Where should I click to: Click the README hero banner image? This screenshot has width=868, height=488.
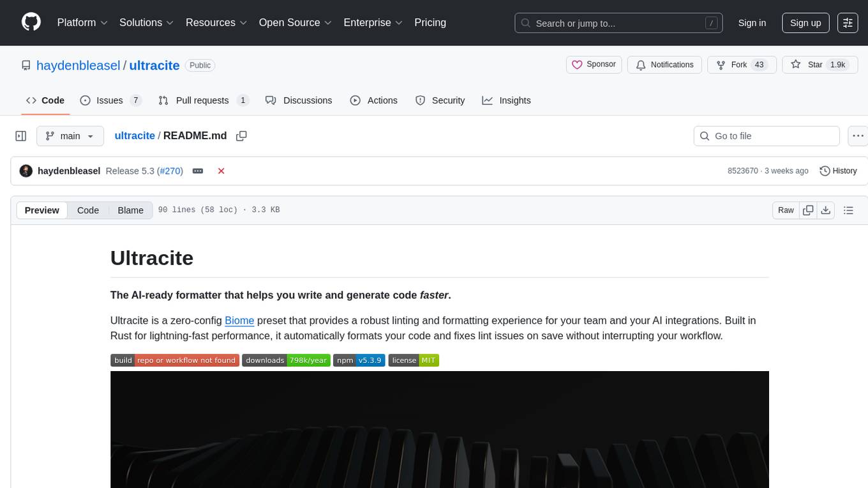(x=440, y=429)
